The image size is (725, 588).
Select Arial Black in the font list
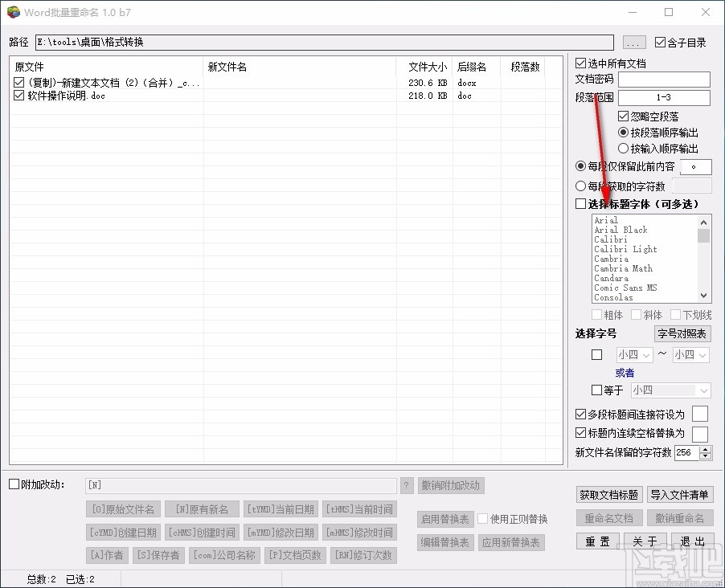[x=620, y=230]
